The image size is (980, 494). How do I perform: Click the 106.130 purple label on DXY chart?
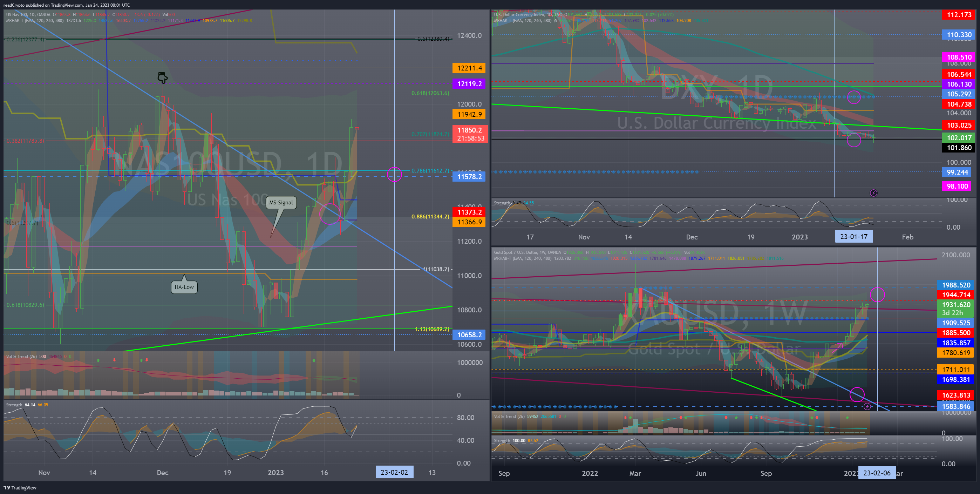pos(959,84)
